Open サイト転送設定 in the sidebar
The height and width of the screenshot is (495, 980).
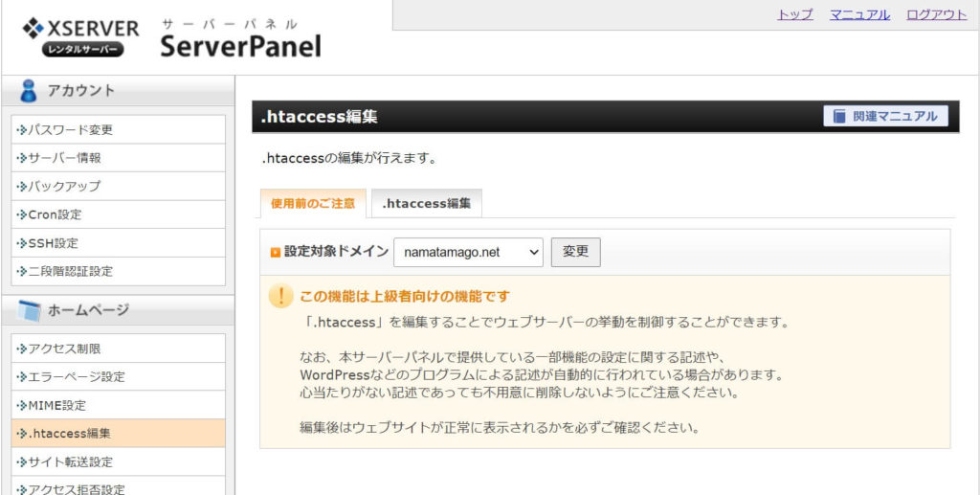[x=118, y=461]
